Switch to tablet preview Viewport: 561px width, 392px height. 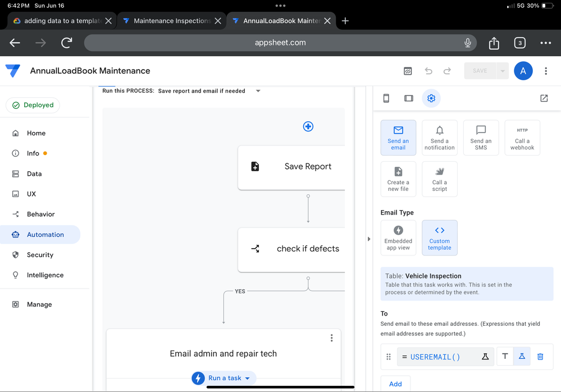[409, 98]
